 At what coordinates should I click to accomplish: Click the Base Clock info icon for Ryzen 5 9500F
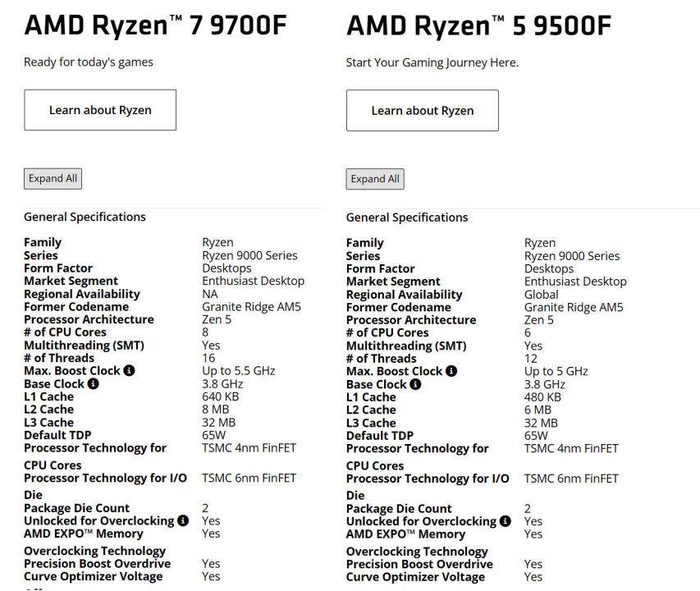click(415, 384)
